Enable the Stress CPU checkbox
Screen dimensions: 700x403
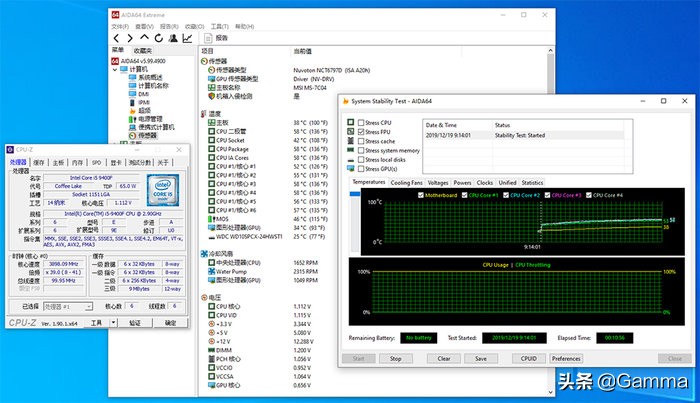(362, 122)
